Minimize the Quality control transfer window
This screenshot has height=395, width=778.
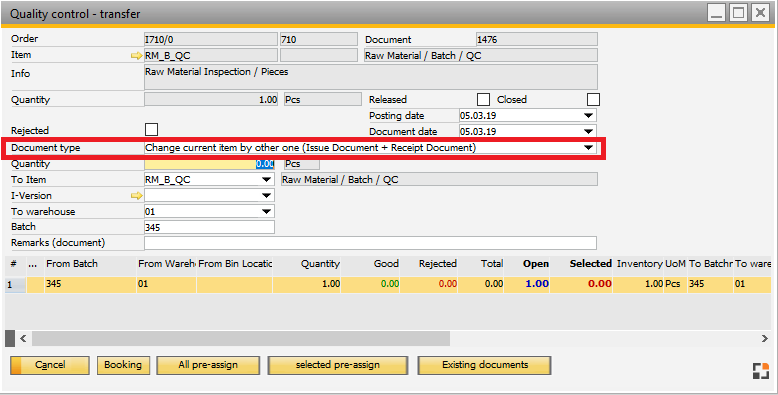click(717, 12)
